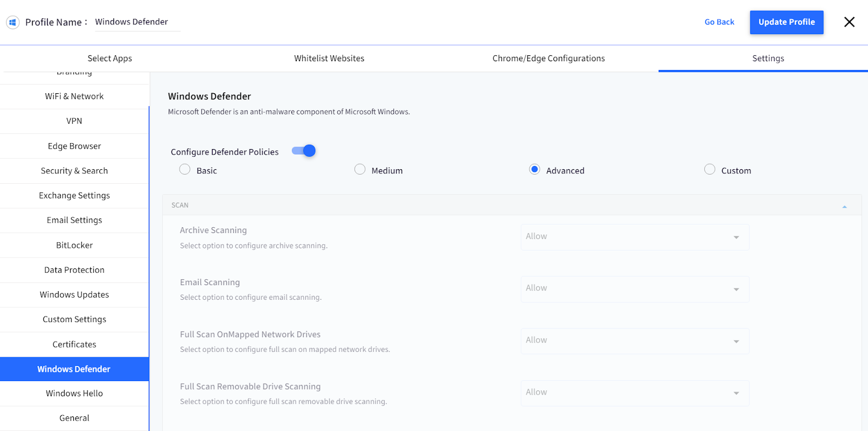Image resolution: width=868 pixels, height=431 pixels.
Task: Open the Chrome/Edge Configurations tab
Action: tap(548, 59)
